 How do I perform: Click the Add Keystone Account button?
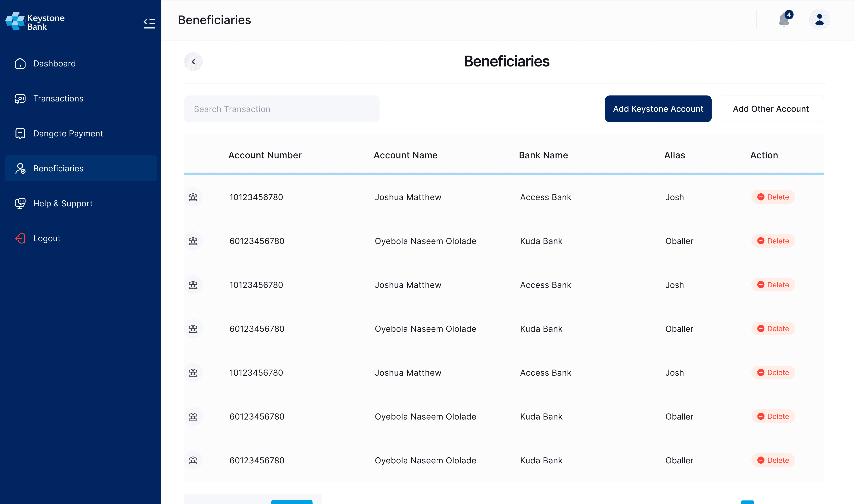[x=658, y=109]
